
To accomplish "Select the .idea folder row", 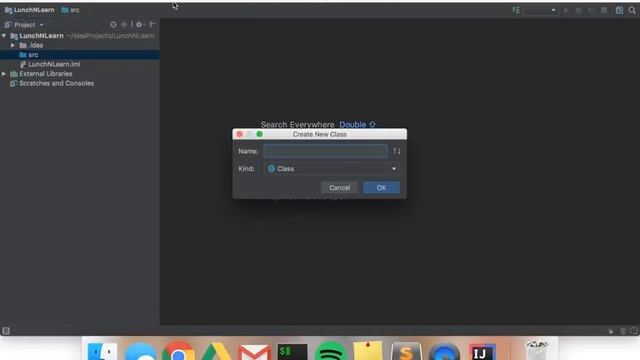I will point(80,45).
